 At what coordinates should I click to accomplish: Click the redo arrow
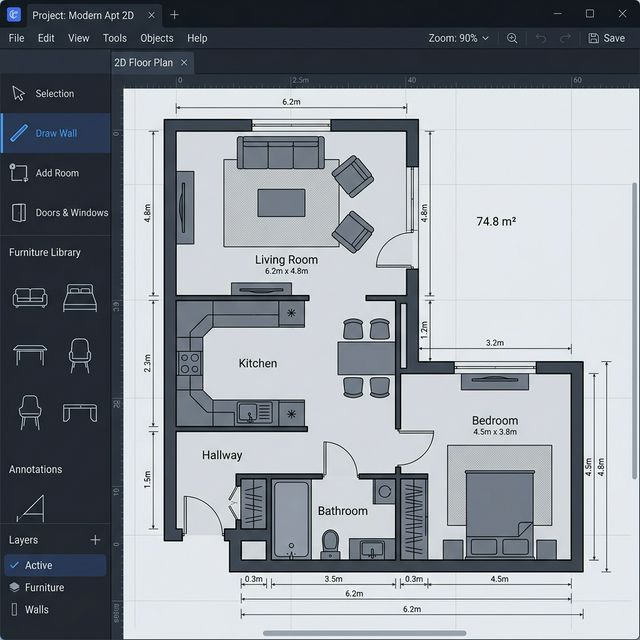[x=565, y=38]
